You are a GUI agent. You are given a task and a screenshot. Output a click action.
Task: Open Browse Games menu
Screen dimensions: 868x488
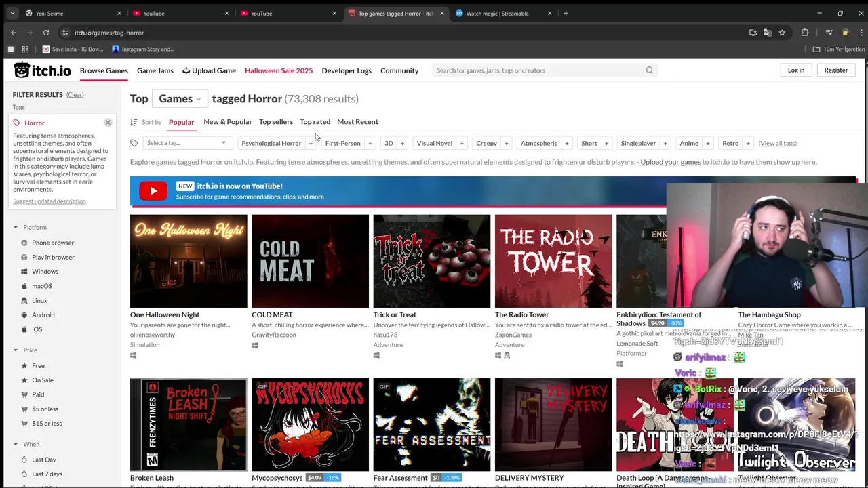(x=104, y=70)
